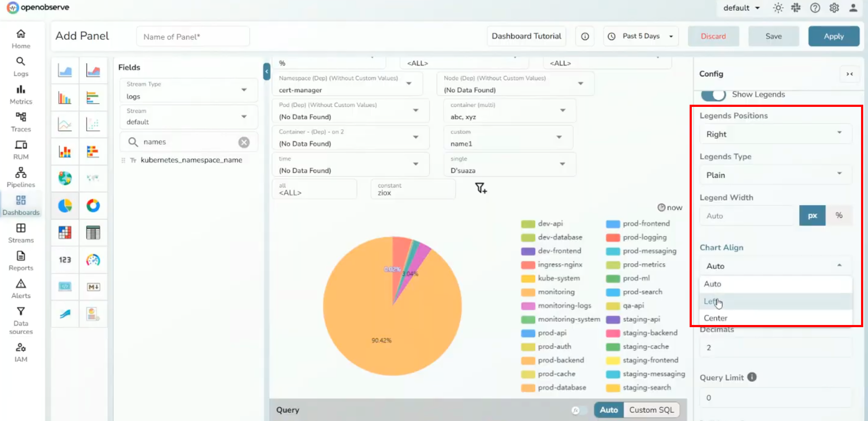868x421 pixels.
Task: Switch query mode to Custom SQL
Action: click(x=651, y=409)
